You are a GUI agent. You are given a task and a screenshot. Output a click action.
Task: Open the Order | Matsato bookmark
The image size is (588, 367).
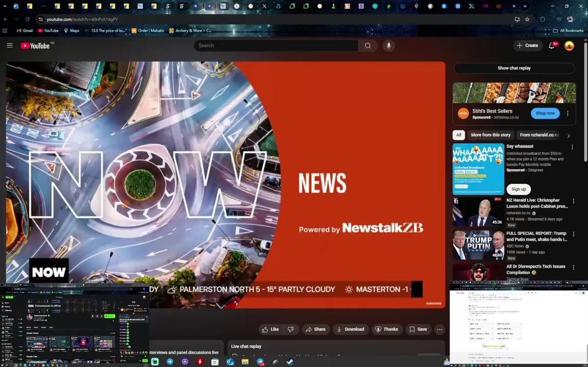(x=147, y=31)
